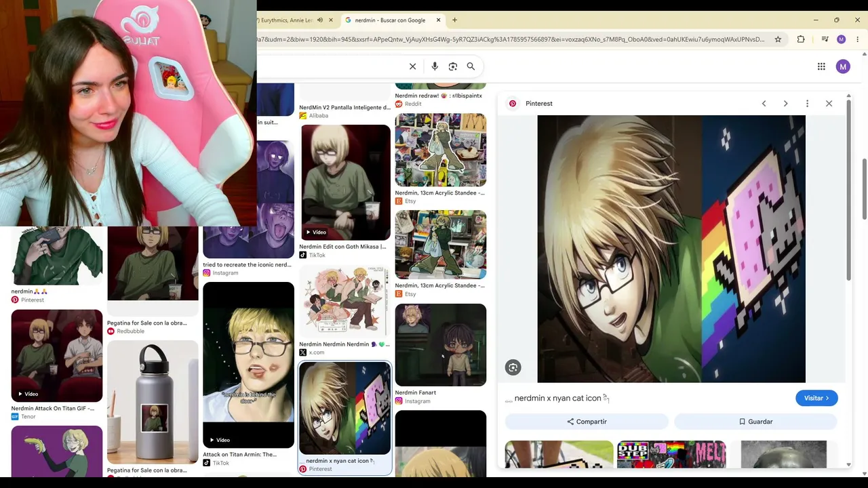Bookmark this page with the star icon
Viewport: 868px width, 488px height.
click(778, 39)
